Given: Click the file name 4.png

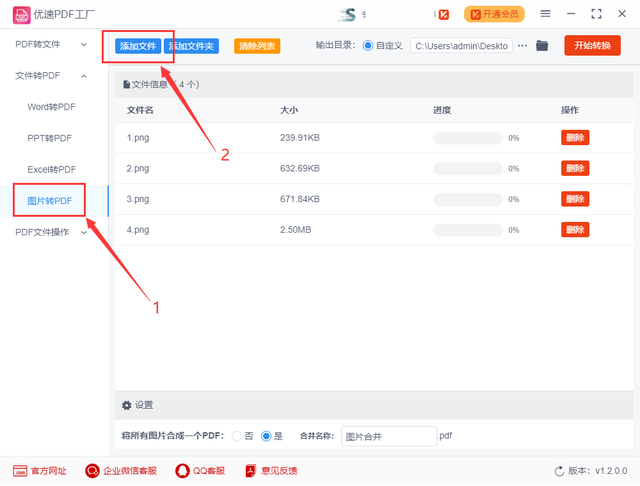Looking at the screenshot, I should (138, 230).
